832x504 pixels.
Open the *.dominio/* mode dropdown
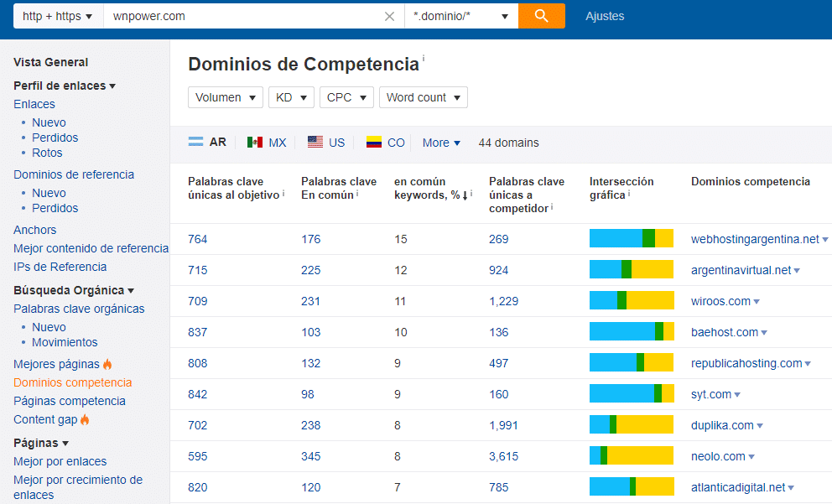click(461, 16)
